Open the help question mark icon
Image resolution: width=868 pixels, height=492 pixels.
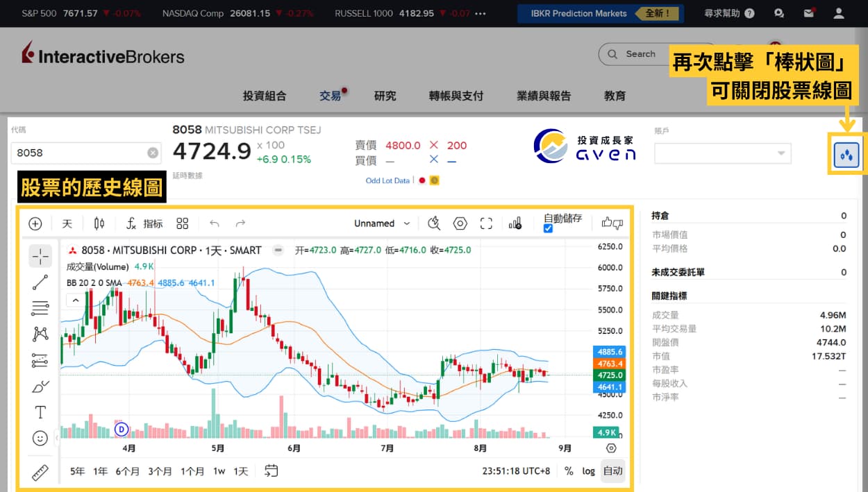749,13
